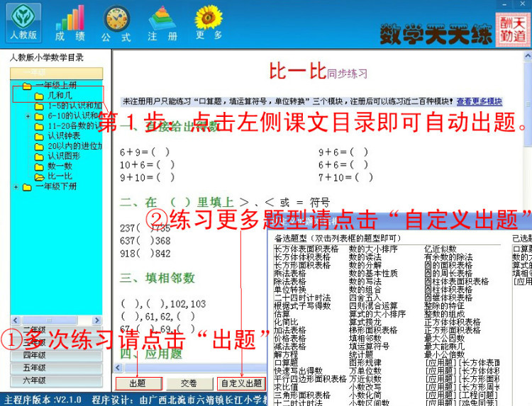Click folder icon beside 几和几
Viewport: 532px width, 406px height.
coord(39,96)
